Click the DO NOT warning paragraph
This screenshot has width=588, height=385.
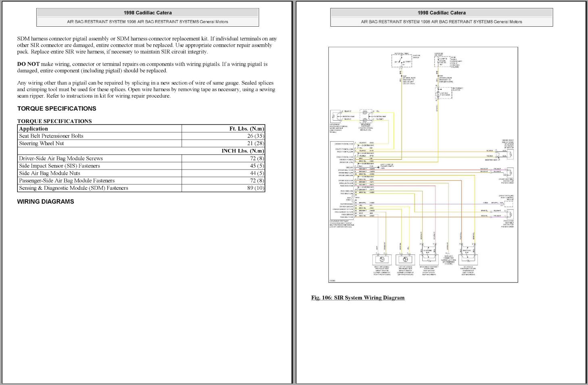click(x=142, y=67)
